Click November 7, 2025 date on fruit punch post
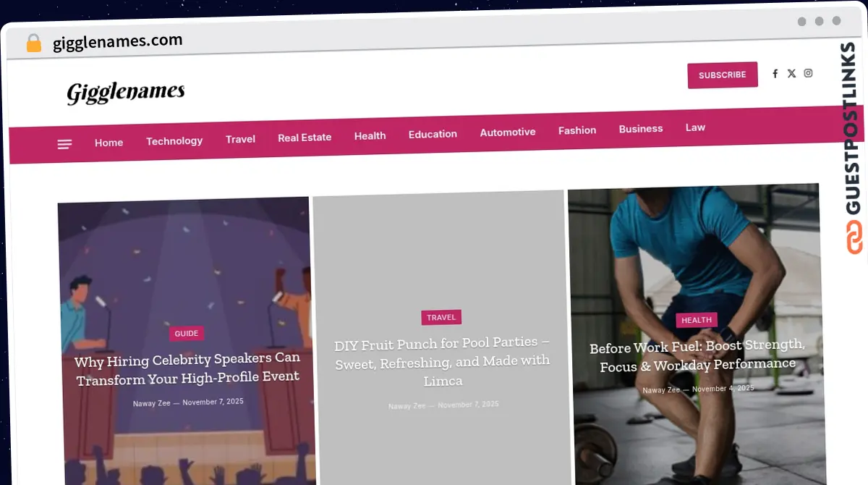Image resolution: width=868 pixels, height=485 pixels. pos(468,405)
